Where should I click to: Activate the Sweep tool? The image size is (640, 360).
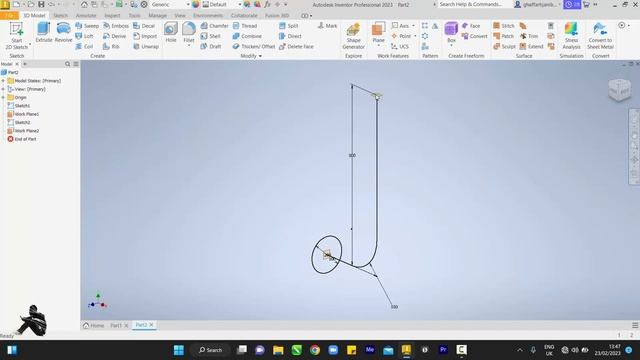[x=87, y=26]
